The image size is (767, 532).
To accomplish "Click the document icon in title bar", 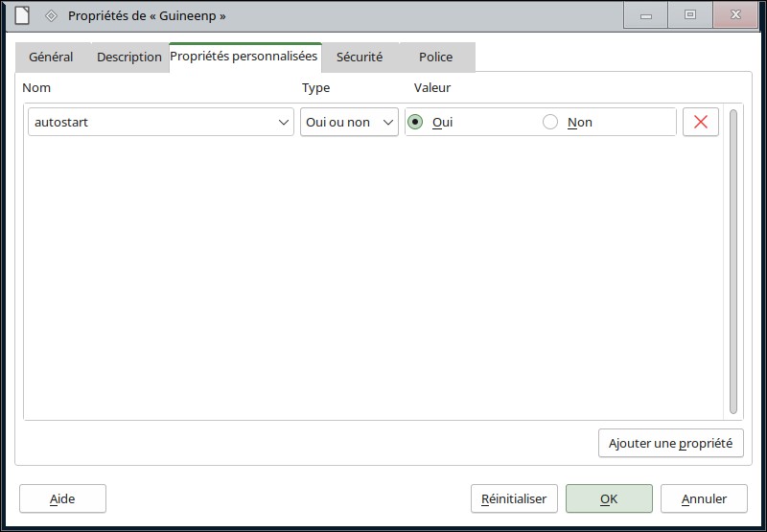I will click(x=22, y=15).
